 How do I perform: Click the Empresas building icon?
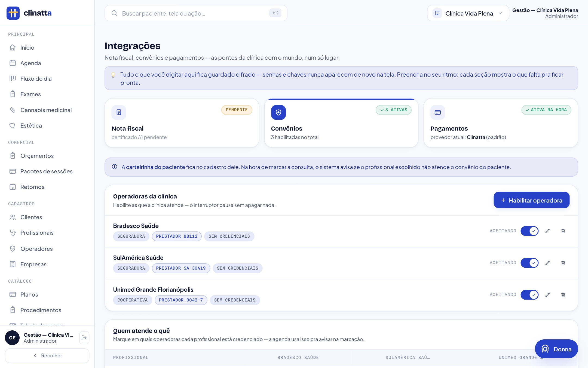coord(13,264)
